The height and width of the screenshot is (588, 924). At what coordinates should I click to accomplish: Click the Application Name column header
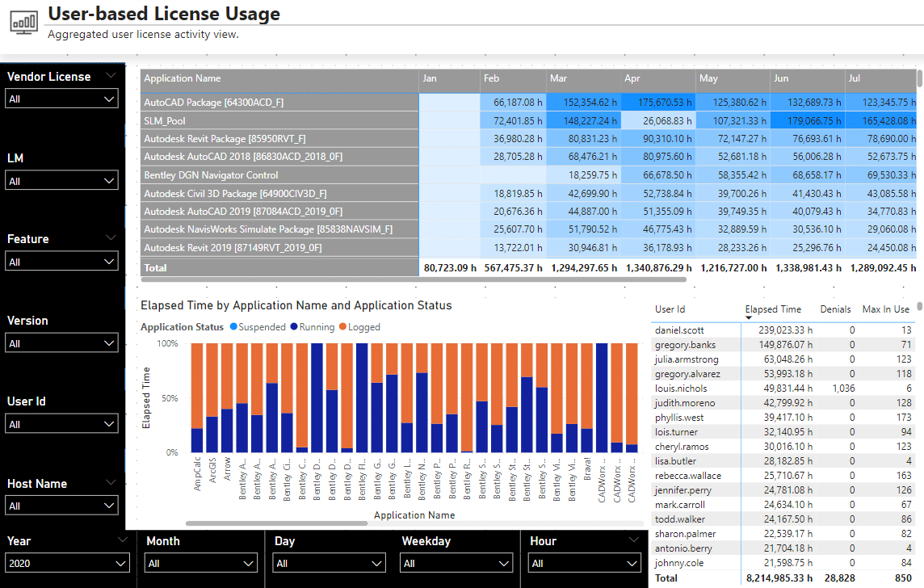click(183, 78)
